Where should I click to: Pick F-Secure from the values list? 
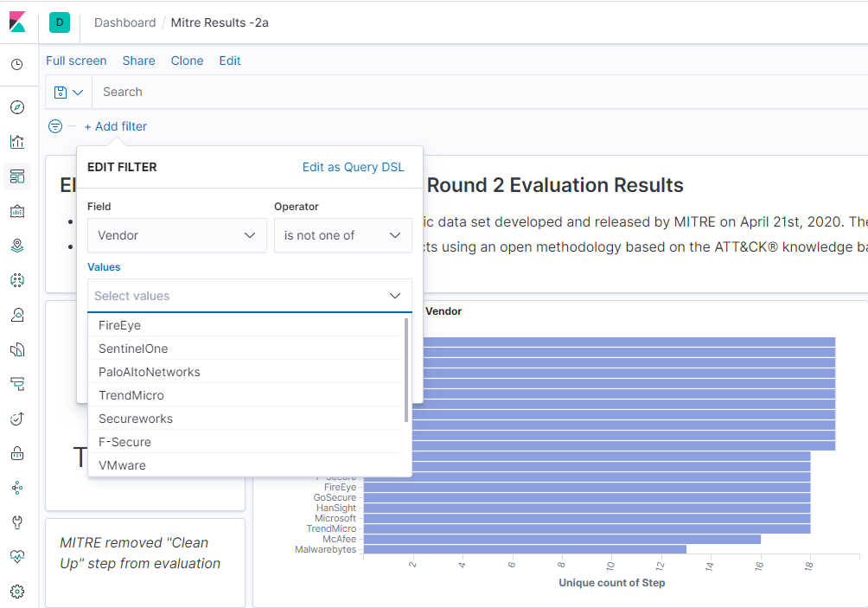244,441
